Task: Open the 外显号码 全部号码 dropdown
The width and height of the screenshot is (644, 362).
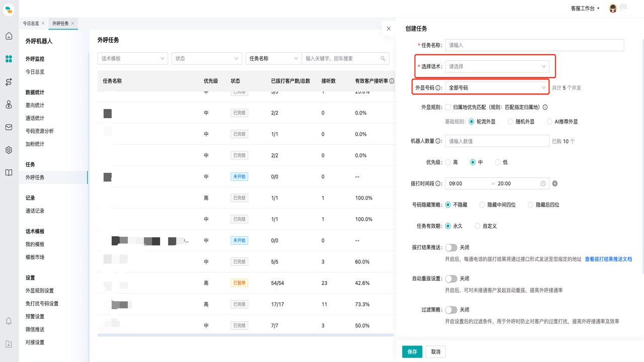Action: (x=497, y=87)
